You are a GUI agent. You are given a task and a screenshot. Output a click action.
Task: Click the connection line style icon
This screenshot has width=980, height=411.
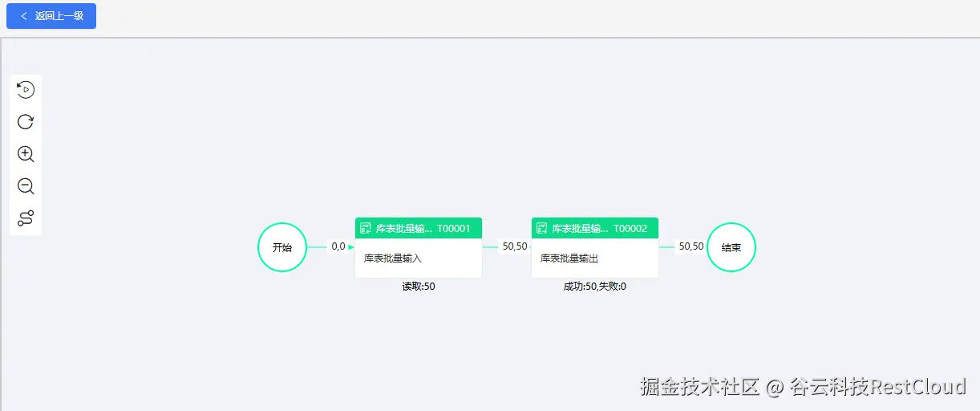(x=26, y=218)
